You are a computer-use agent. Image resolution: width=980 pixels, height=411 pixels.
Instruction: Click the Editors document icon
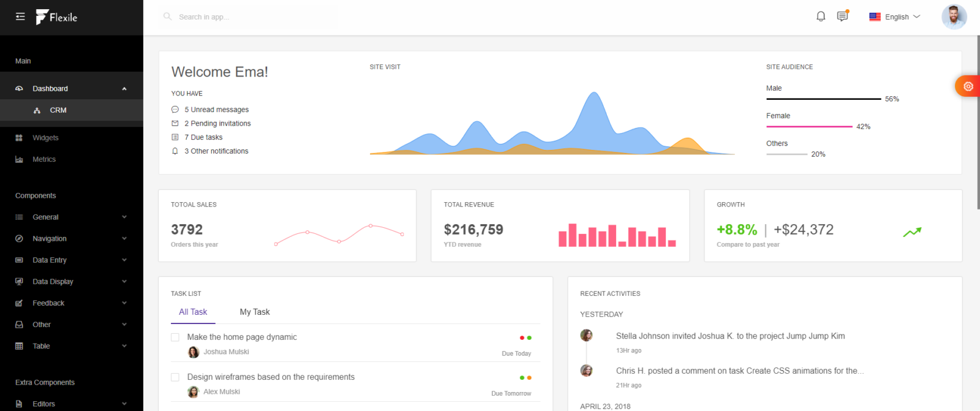click(19, 404)
